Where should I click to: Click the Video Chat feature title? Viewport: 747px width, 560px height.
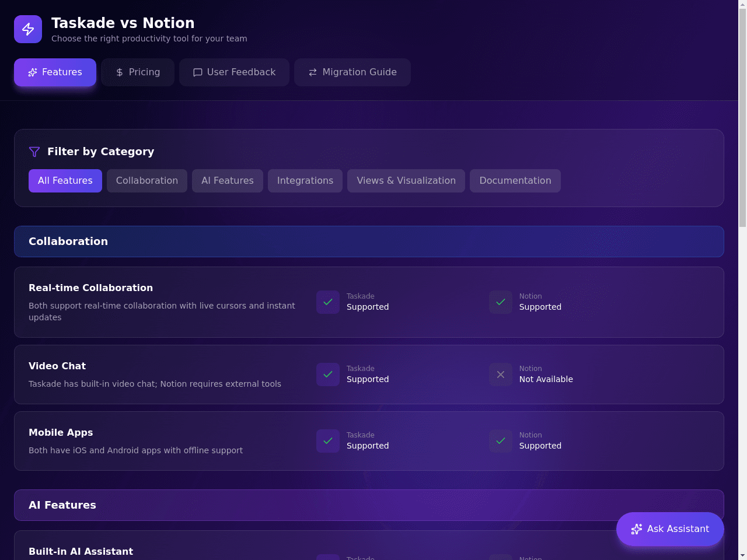click(57, 366)
